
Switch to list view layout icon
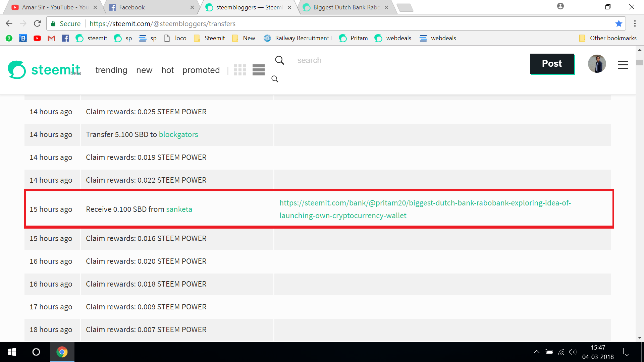coord(259,70)
